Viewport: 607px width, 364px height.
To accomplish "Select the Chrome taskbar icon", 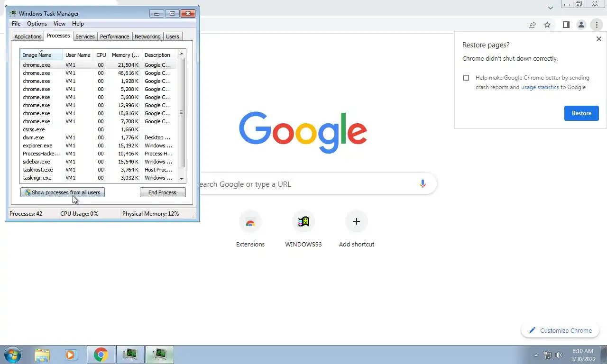I will [x=101, y=355].
